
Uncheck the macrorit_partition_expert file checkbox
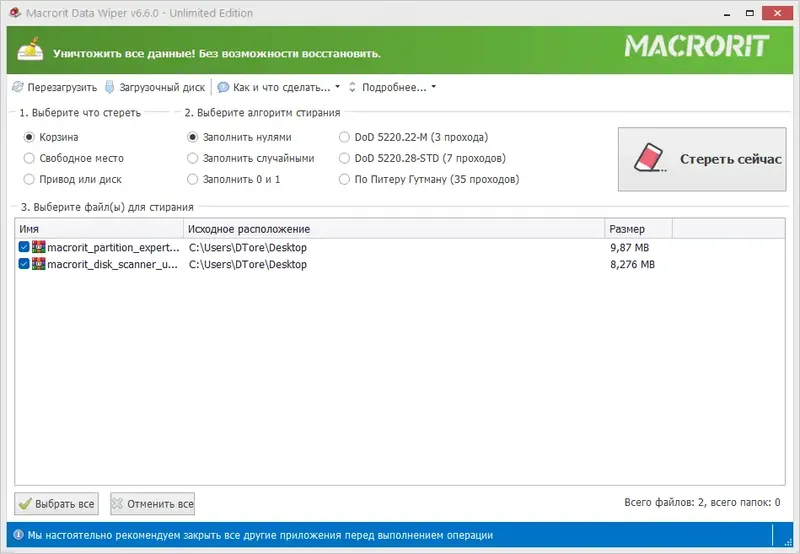click(24, 247)
